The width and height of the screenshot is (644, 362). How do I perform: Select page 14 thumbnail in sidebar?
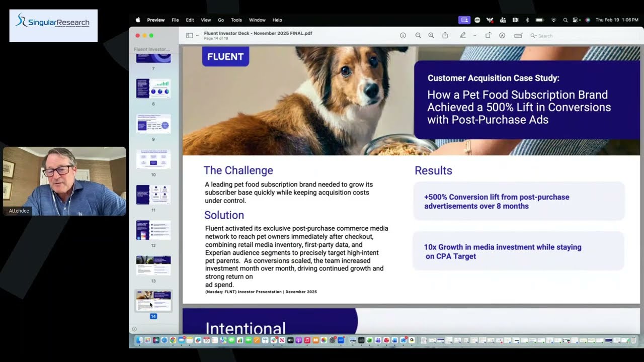(153, 301)
